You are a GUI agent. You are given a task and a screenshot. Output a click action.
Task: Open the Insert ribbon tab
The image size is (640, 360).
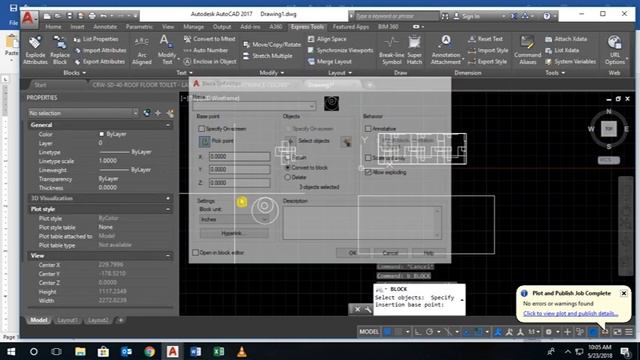tap(77, 27)
